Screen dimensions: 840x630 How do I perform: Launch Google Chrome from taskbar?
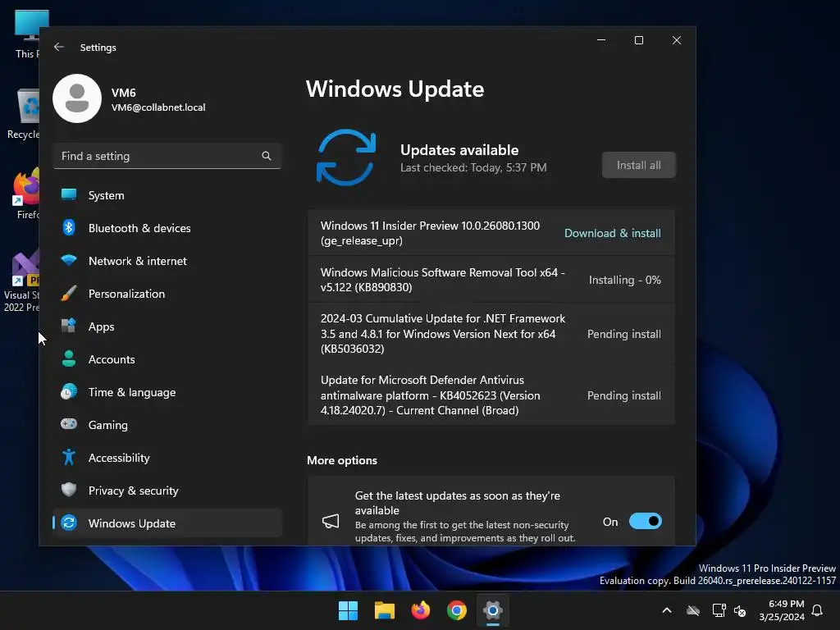click(457, 610)
